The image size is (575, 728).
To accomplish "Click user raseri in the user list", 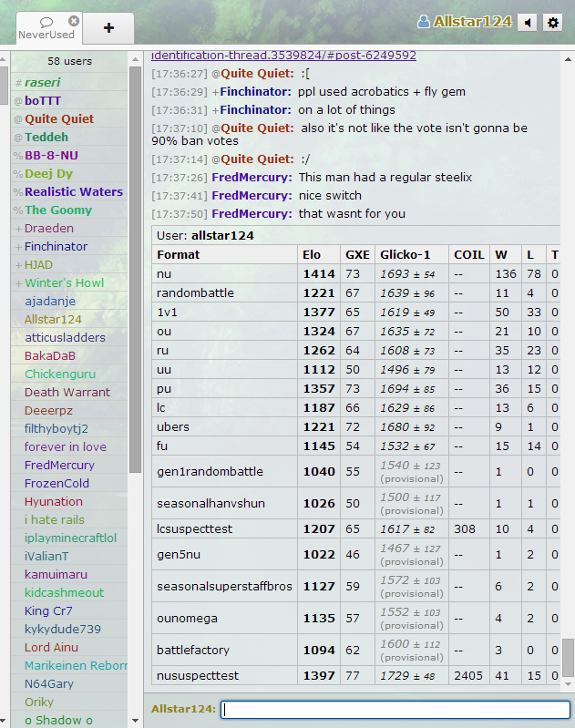I will pos(69,82).
